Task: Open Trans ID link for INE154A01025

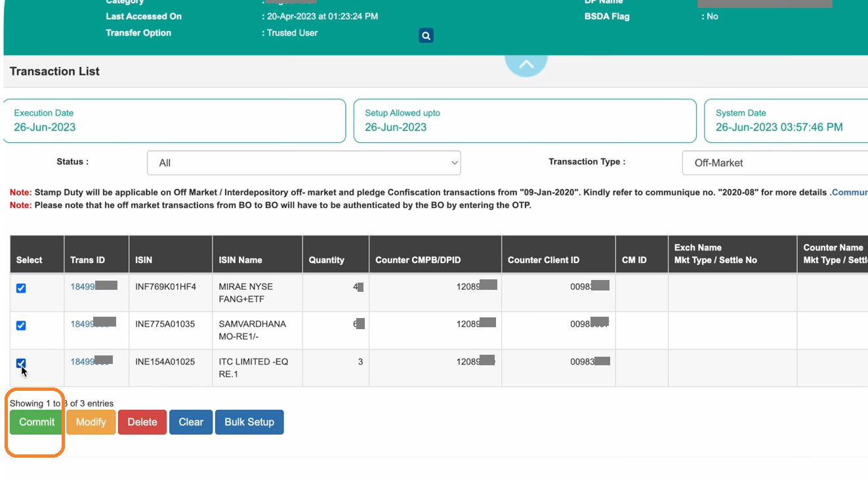Action: [x=83, y=361]
